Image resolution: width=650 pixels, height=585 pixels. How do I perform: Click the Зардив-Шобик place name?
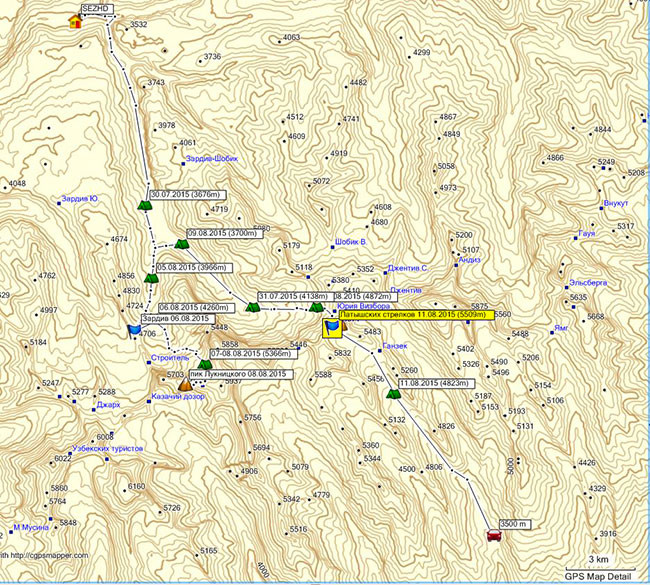point(212,159)
